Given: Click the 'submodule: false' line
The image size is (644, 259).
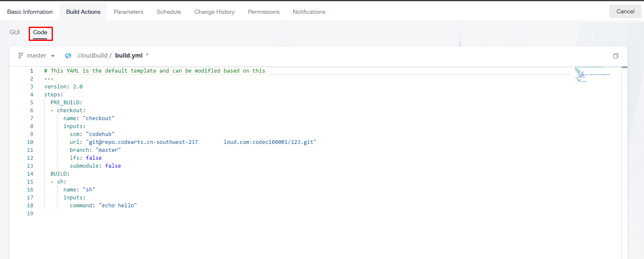Looking at the screenshot, I should 95,166.
